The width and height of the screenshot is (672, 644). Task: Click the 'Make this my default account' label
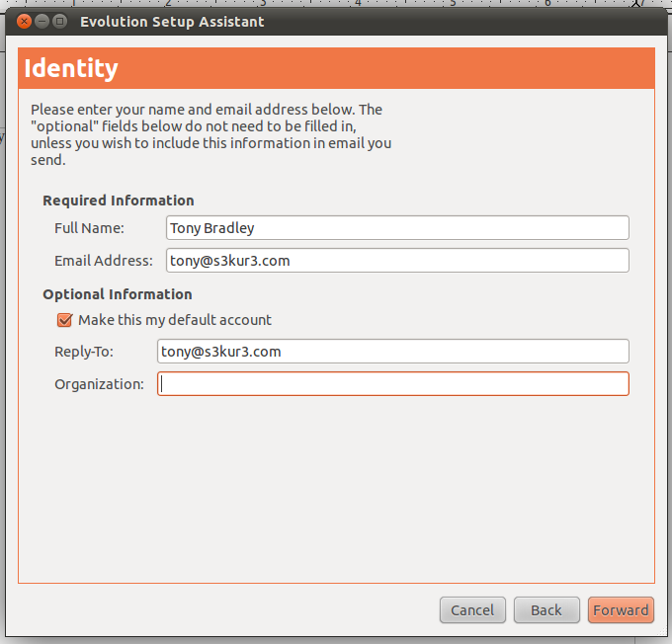point(175,320)
